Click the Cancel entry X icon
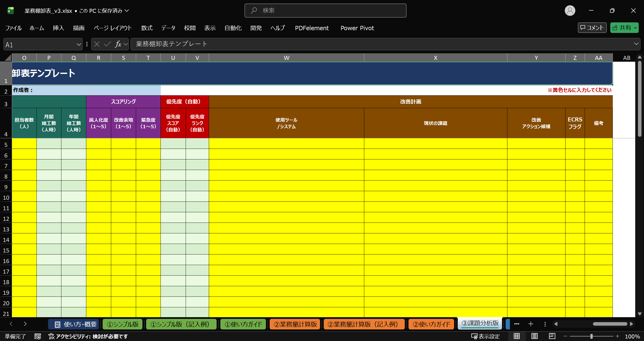Screen dimensions: 644x341 click(x=97, y=44)
